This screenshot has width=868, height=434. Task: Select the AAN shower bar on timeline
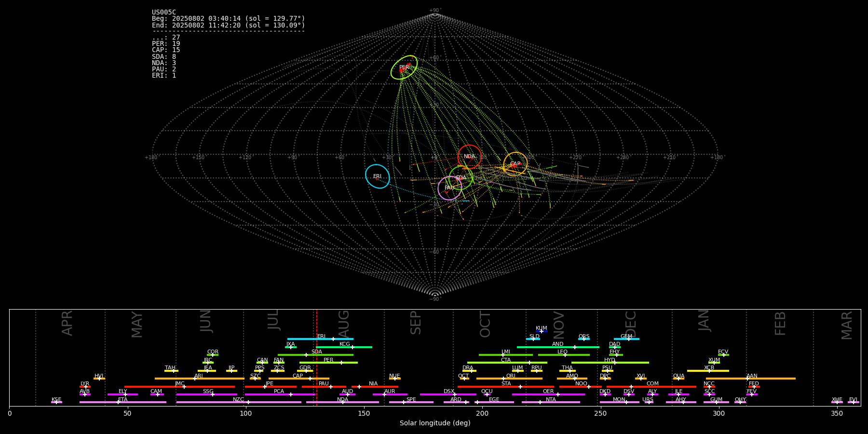point(751,379)
